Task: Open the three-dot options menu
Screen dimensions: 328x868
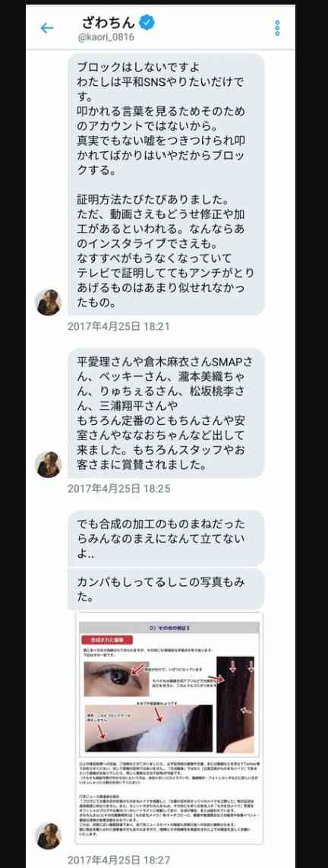Action: (277, 28)
